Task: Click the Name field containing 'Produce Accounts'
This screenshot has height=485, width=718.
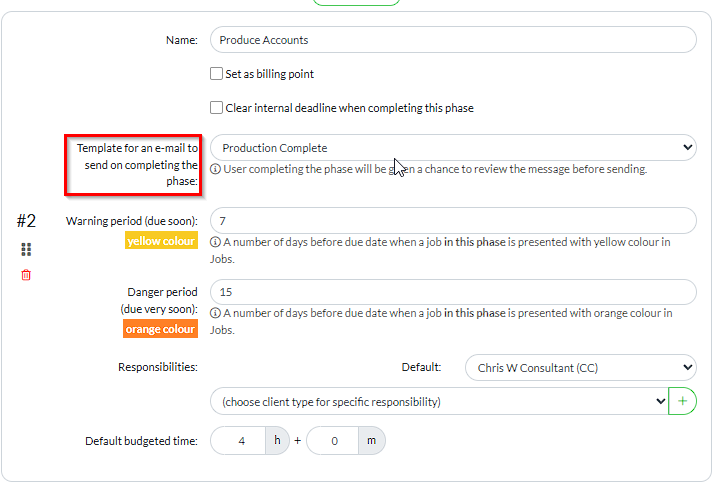Action: point(453,40)
